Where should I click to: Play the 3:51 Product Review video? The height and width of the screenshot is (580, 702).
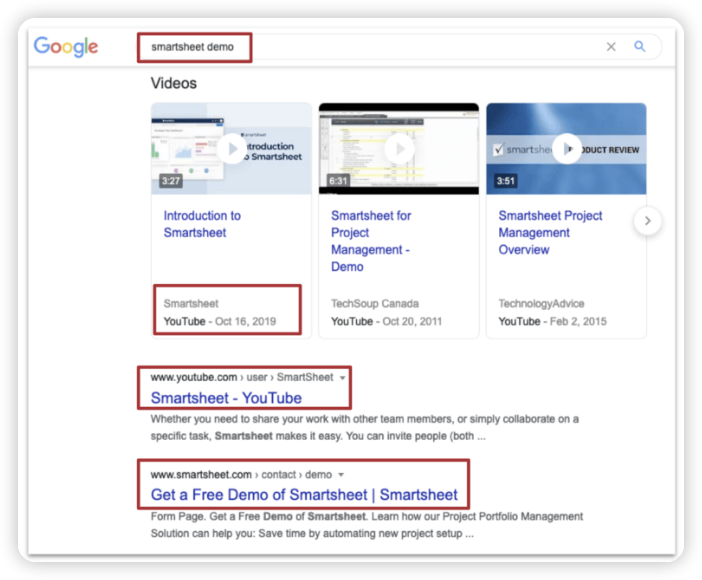[566, 149]
